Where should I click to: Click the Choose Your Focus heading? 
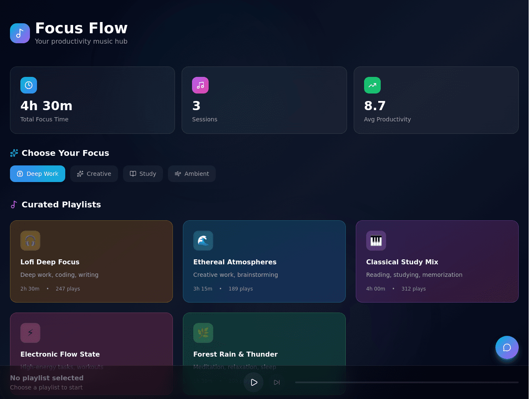65,153
